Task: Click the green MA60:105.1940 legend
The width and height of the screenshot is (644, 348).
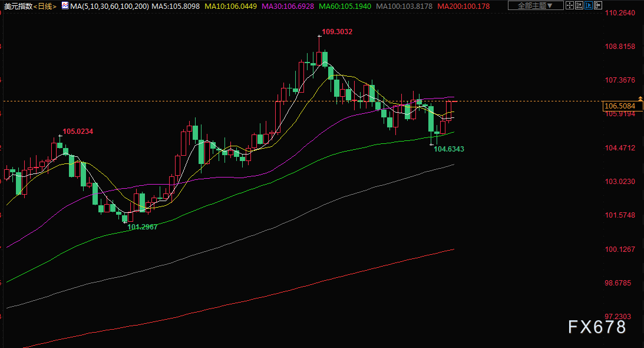Action: click(344, 6)
